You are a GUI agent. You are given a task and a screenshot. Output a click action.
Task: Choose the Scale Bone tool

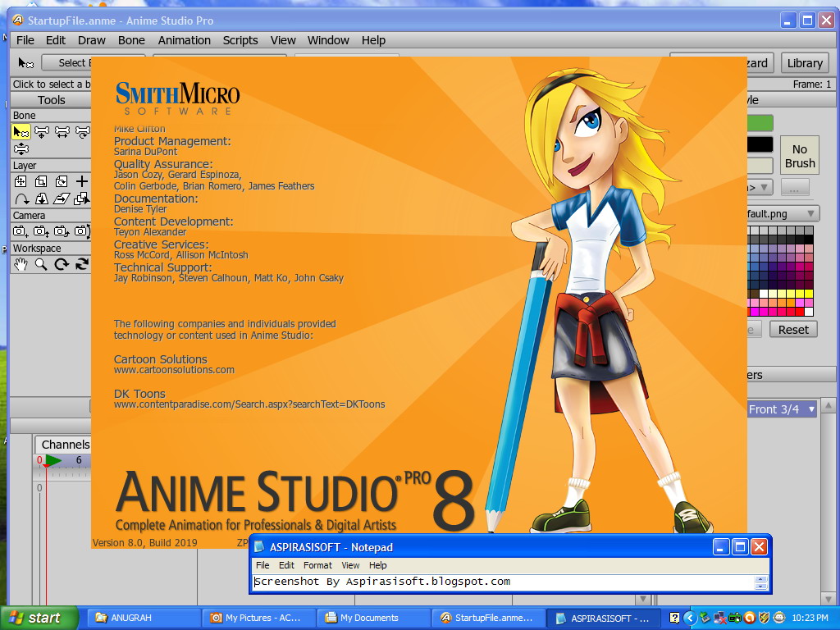pos(62,132)
